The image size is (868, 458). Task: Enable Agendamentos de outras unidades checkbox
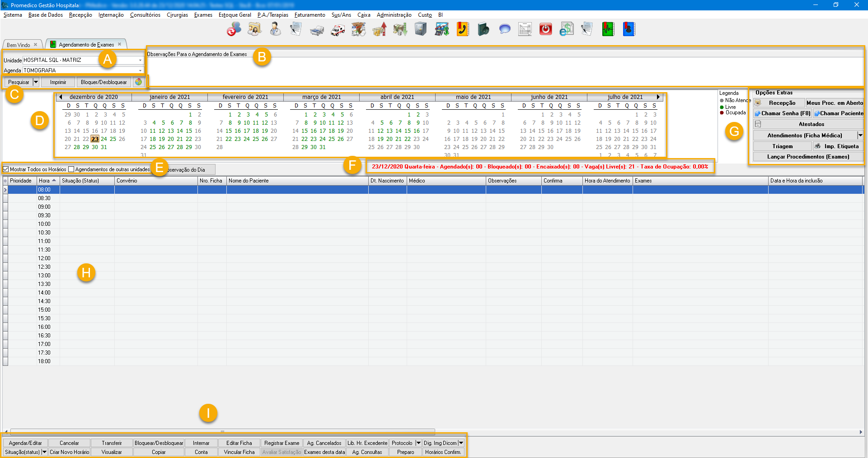coord(71,169)
